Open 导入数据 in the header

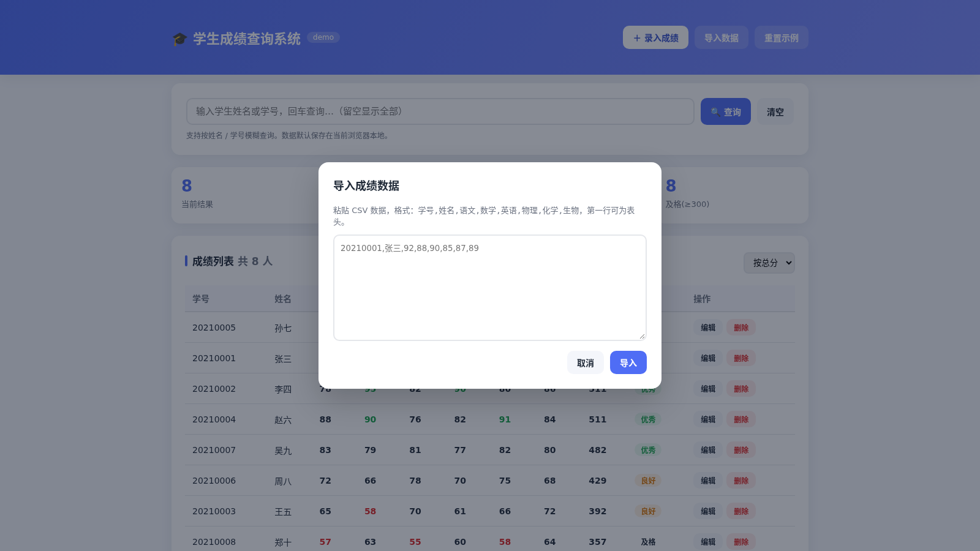tap(721, 37)
